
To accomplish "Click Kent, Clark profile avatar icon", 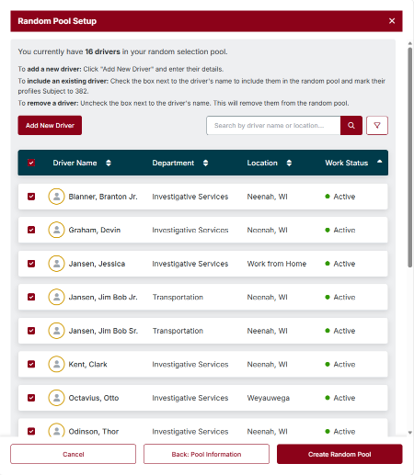I will tap(56, 364).
